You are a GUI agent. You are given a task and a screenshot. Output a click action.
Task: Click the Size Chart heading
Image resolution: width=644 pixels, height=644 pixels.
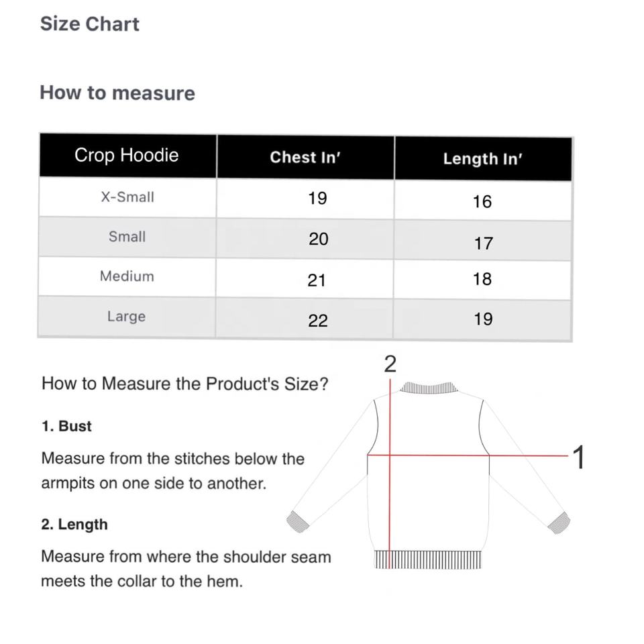pos(89,24)
